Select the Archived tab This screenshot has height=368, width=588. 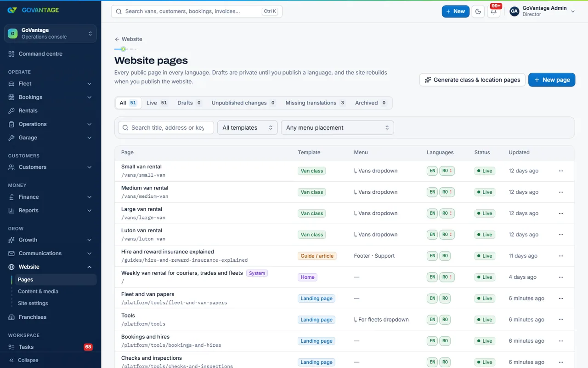[371, 103]
